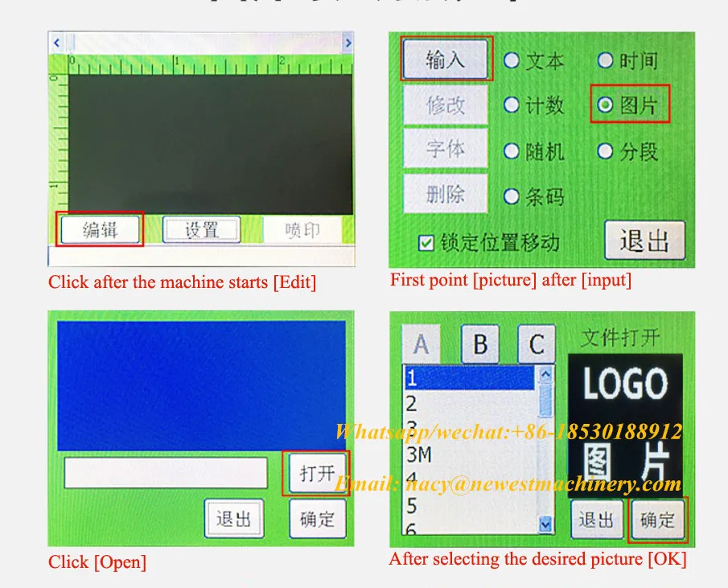728x588 pixels.
Task: Click the 删除 delete button
Action: pyautogui.click(x=446, y=194)
